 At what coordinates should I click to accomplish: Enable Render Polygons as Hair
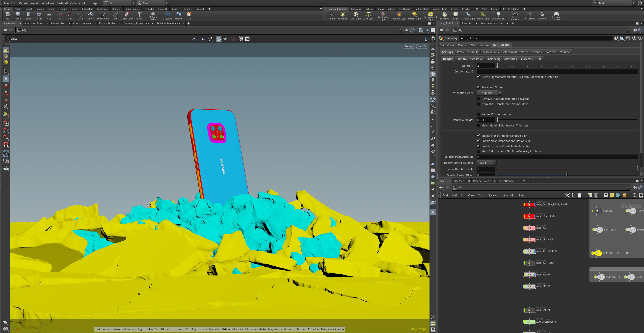tap(478, 114)
